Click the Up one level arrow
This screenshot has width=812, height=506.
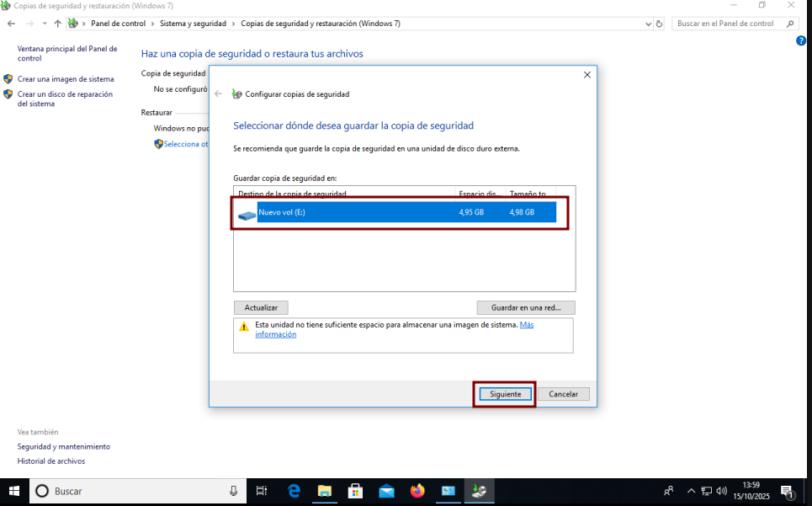click(57, 24)
